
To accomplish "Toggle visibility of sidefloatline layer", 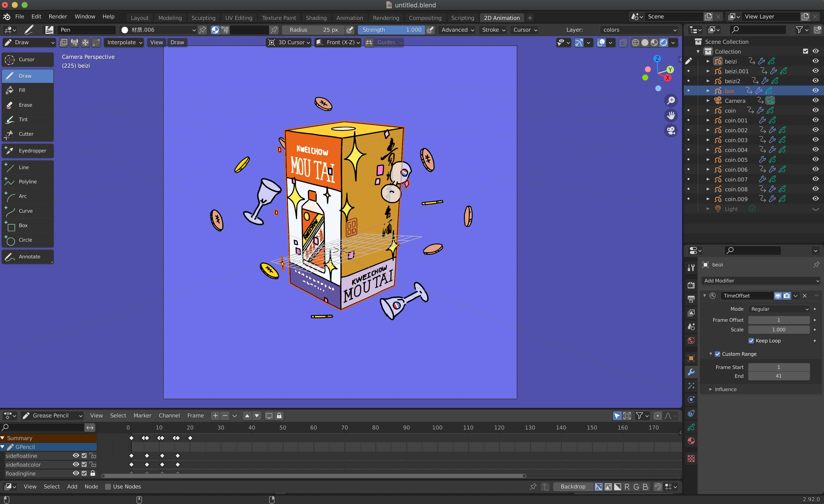I will pos(76,456).
